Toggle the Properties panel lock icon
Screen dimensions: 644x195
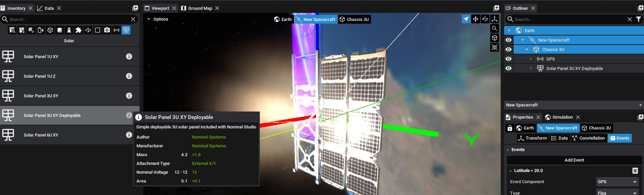point(510,128)
